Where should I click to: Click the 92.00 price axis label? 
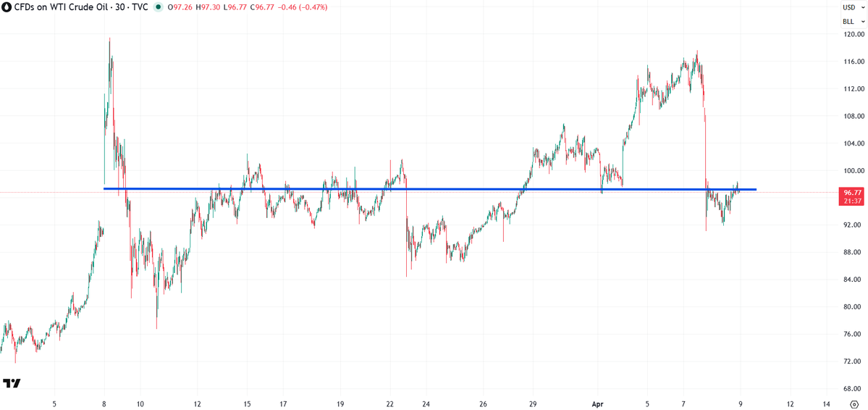click(853, 225)
